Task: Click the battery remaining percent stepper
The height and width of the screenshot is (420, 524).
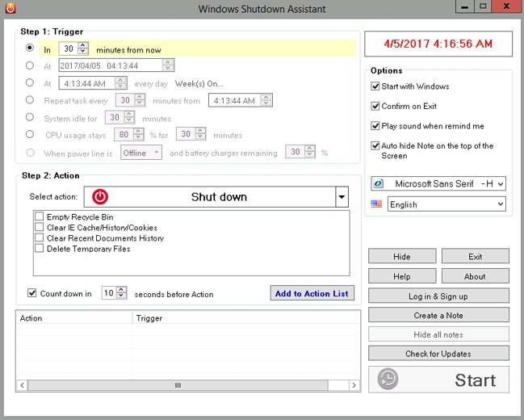Action: (310, 152)
